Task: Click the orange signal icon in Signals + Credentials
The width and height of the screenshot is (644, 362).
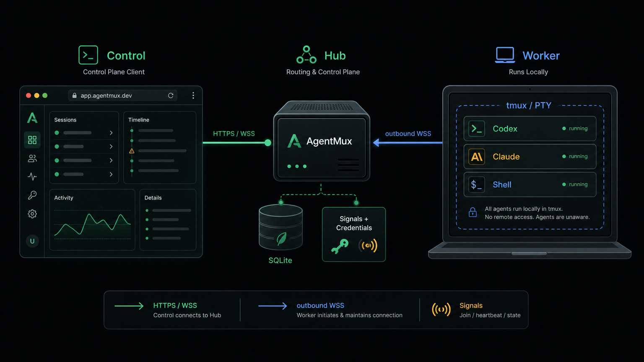Action: (x=368, y=246)
